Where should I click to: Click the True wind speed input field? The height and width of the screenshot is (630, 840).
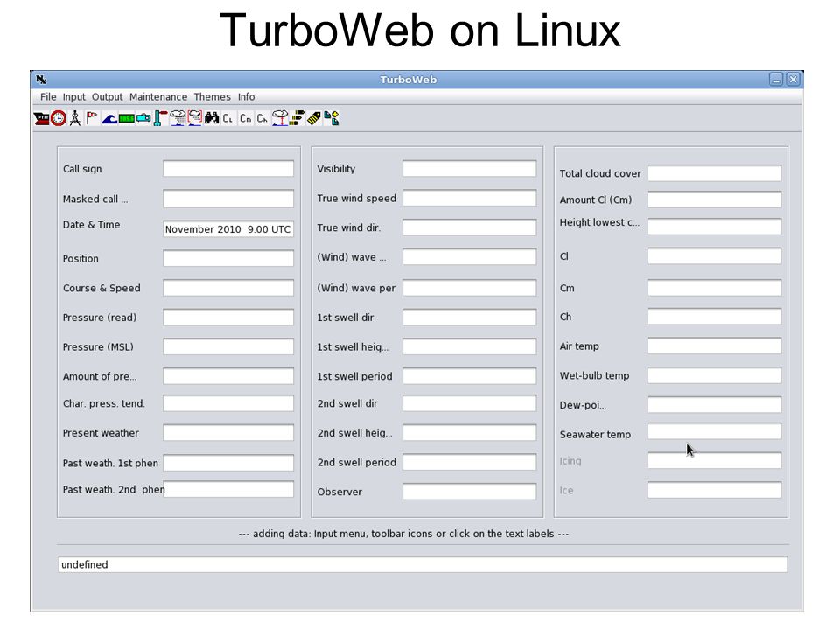pyautogui.click(x=469, y=198)
